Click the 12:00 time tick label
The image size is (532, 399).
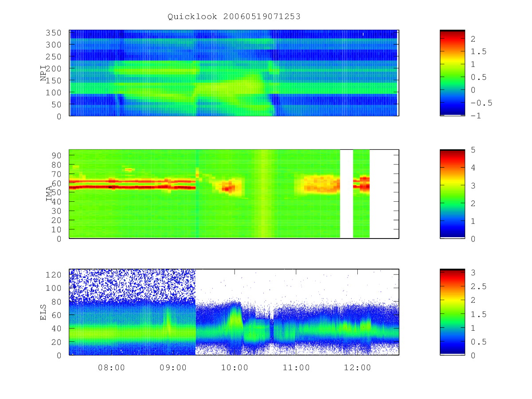[x=358, y=368]
